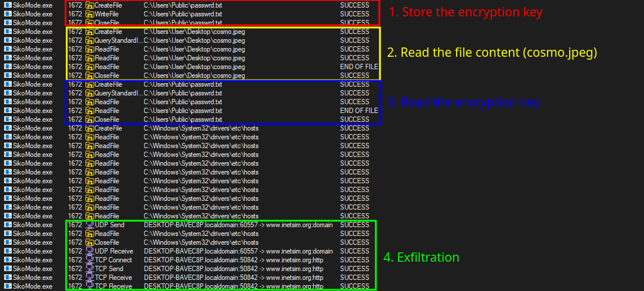Image resolution: width=644 pixels, height=291 pixels.
Task: Click the cosmo.jpeg path in the CreateFile row
Action: [x=194, y=32]
